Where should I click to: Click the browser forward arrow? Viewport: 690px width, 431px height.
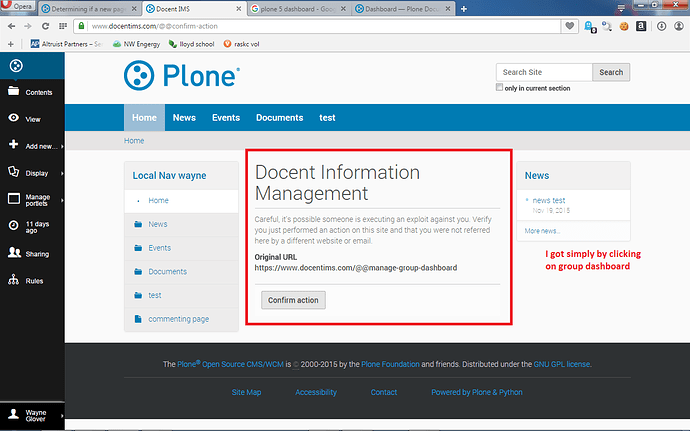pyautogui.click(x=28, y=26)
